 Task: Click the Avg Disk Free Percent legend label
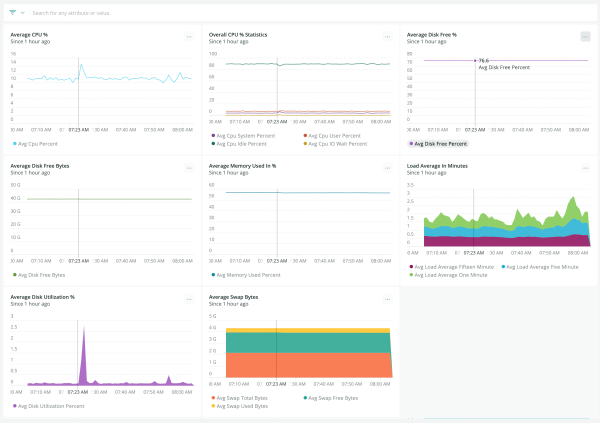pos(442,143)
